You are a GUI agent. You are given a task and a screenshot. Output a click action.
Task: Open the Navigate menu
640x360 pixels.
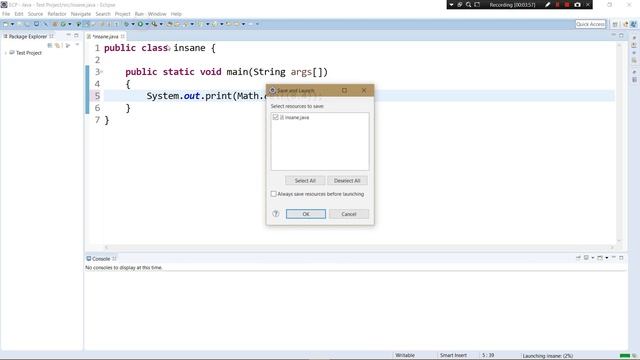81,14
